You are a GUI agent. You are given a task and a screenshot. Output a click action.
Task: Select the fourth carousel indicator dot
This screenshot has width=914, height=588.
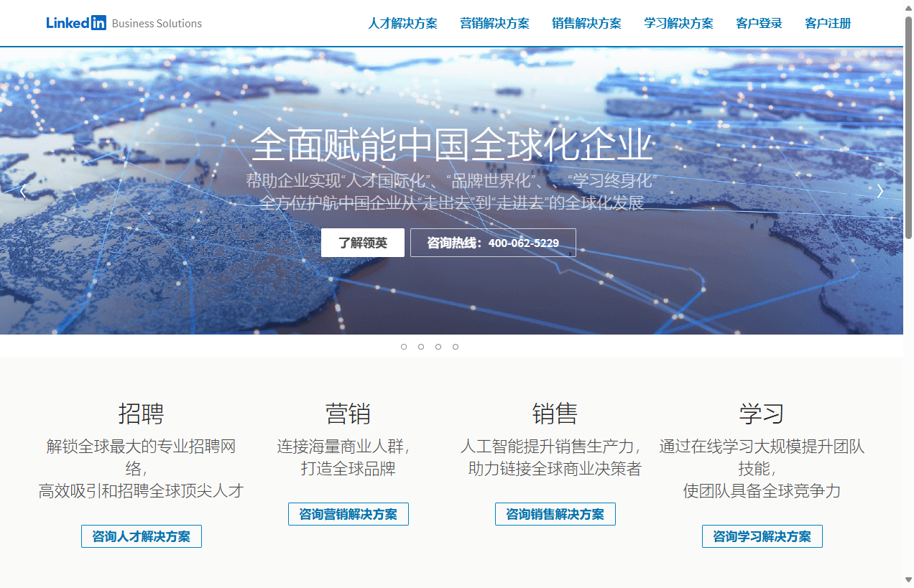click(x=456, y=346)
